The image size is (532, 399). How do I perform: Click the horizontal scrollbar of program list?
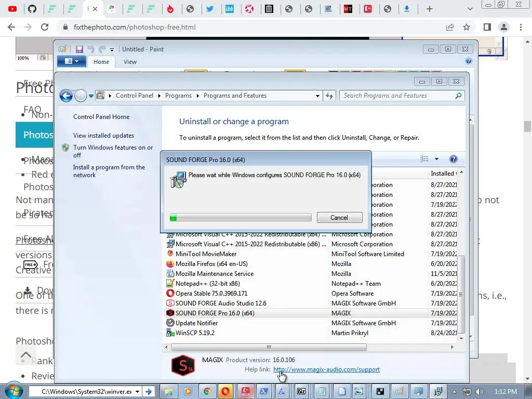point(269,347)
